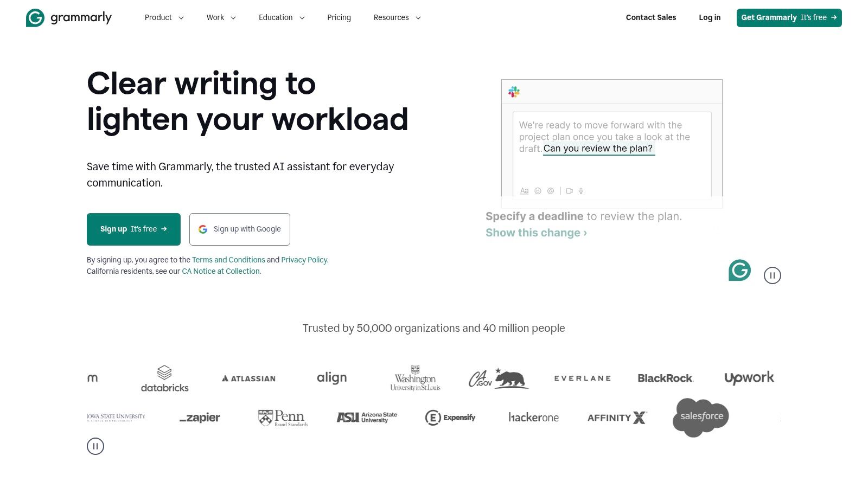
Task: Click the floating Grammarly G icon
Action: click(739, 270)
